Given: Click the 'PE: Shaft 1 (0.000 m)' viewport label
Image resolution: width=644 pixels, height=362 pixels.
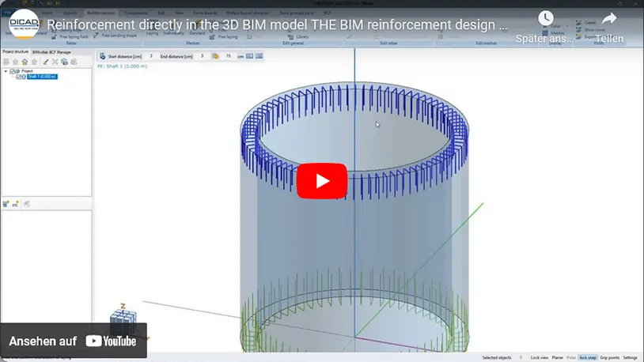Looking at the screenshot, I should [122, 66].
